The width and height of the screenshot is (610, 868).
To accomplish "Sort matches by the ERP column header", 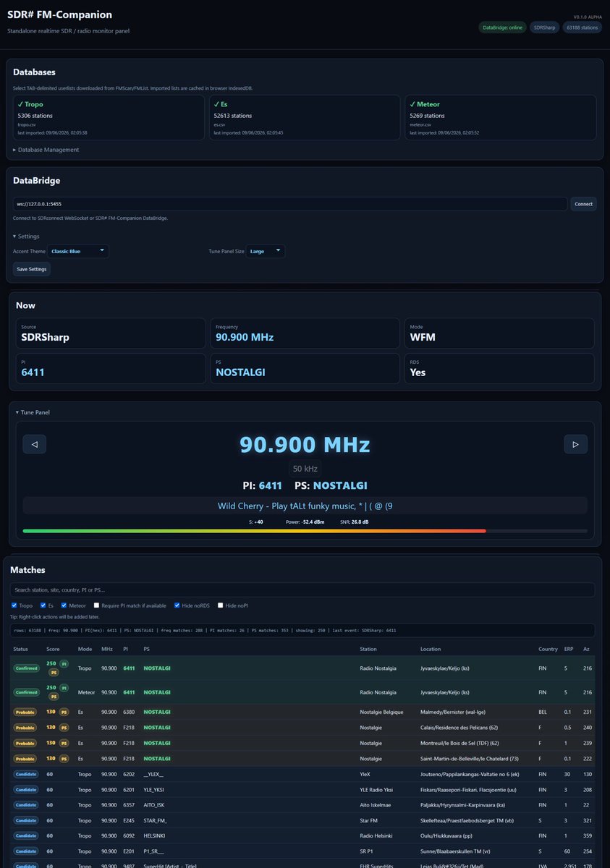I will tap(569, 649).
